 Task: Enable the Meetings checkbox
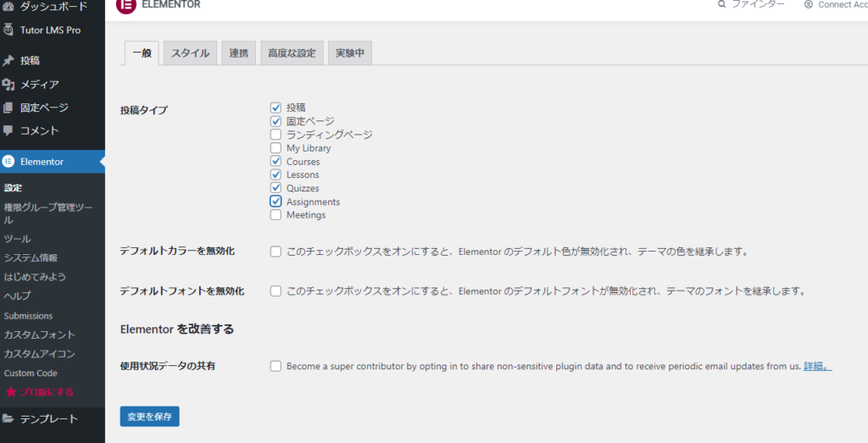[x=275, y=214]
